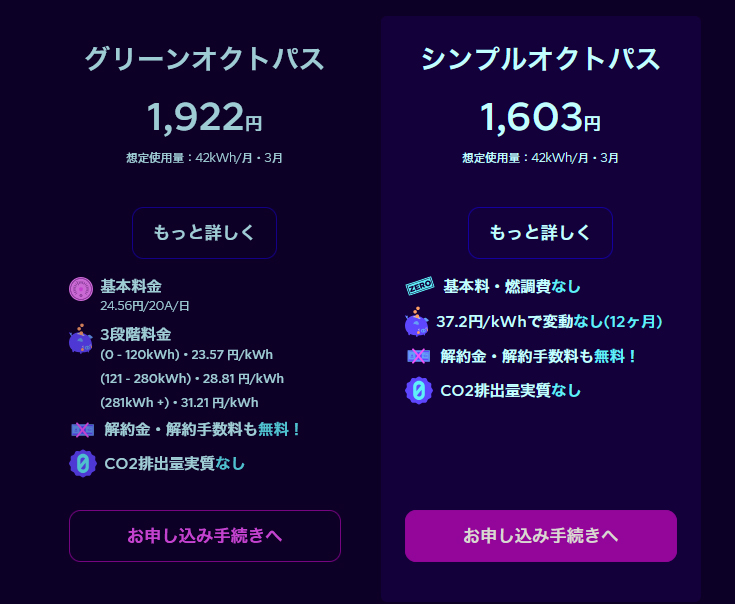This screenshot has height=604, width=735.
Task: Click the pink meter icon beside 基本料金
Action: [x=81, y=289]
